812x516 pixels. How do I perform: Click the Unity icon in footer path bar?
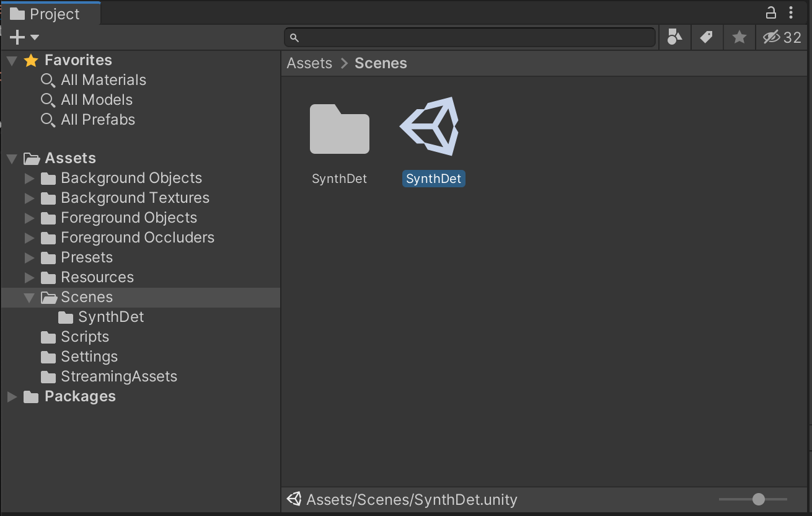pyautogui.click(x=294, y=499)
